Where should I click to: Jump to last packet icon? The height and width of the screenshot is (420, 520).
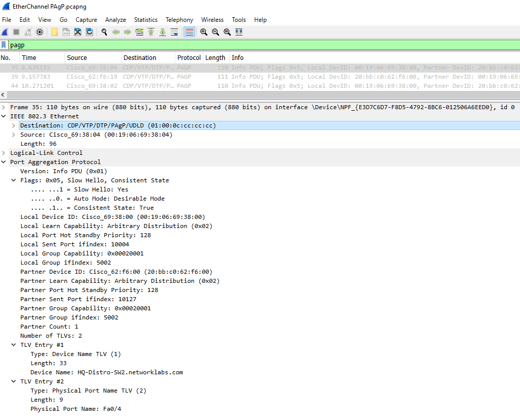tap(163, 32)
